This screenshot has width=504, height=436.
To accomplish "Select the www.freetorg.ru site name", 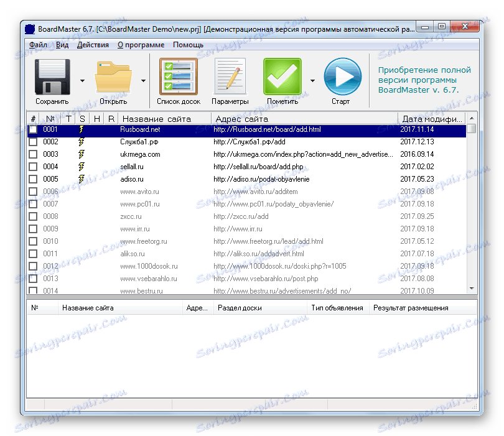I will point(144,241).
